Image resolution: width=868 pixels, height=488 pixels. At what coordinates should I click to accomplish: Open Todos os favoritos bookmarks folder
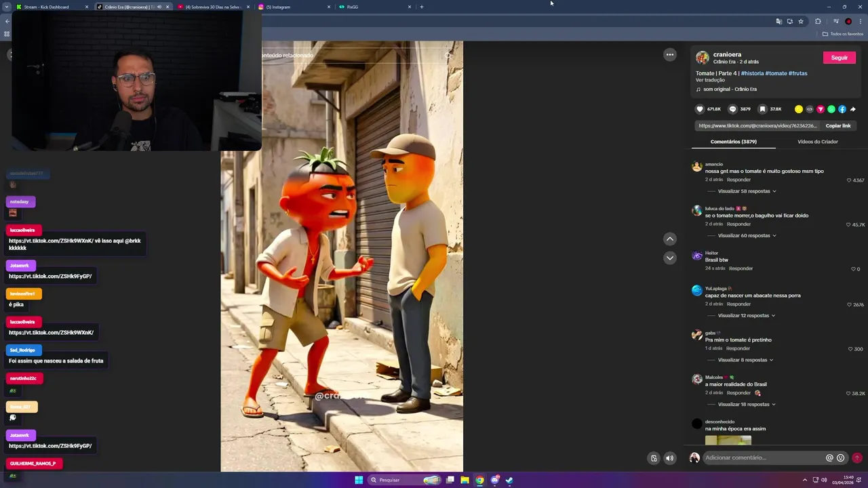pyautogui.click(x=843, y=34)
